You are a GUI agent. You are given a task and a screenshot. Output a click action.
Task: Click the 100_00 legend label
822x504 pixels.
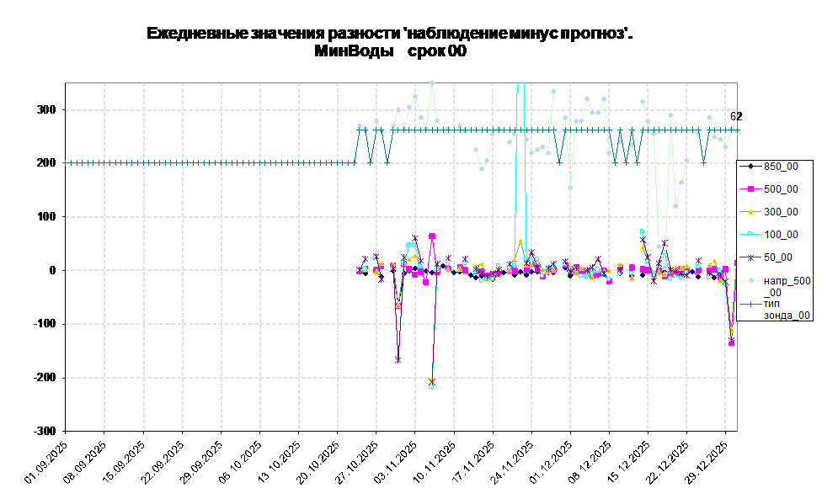tap(781, 235)
